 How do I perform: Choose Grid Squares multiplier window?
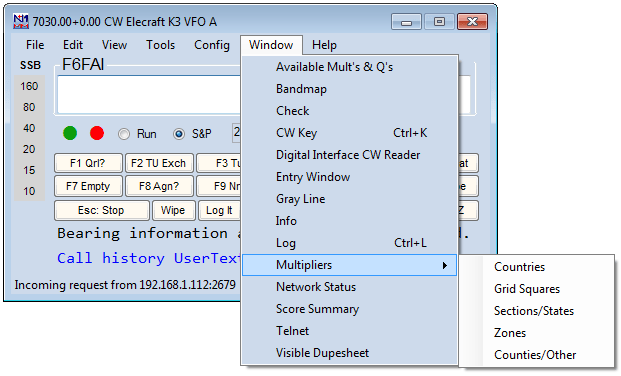coord(537,289)
